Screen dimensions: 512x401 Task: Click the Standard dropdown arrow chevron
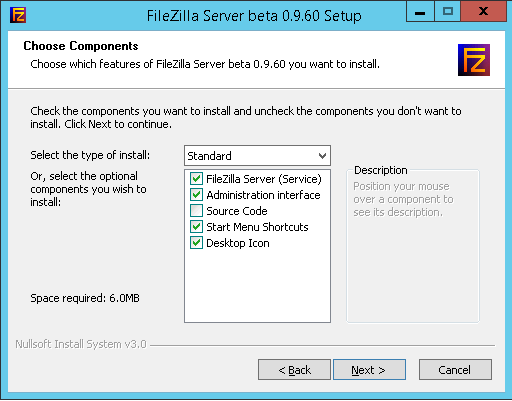point(322,156)
